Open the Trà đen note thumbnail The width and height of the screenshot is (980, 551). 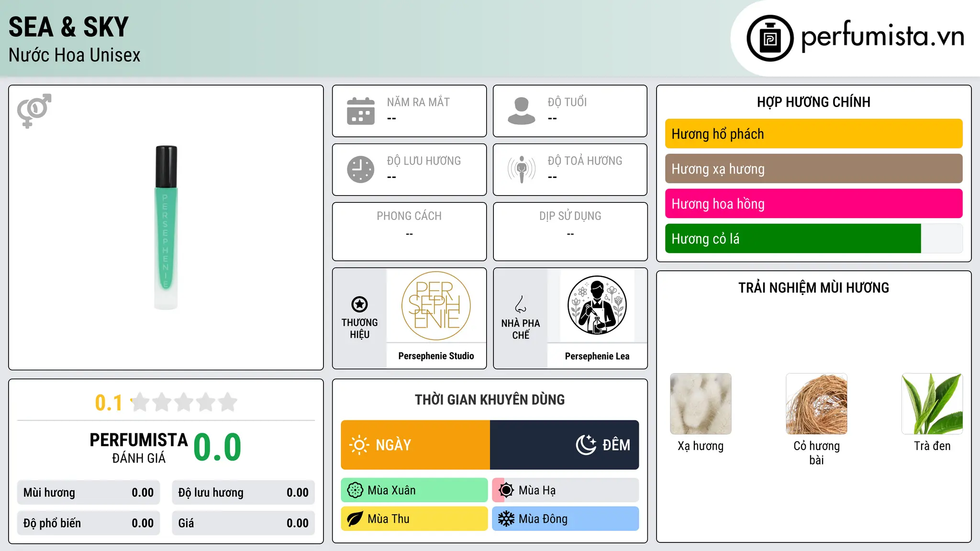coord(932,404)
